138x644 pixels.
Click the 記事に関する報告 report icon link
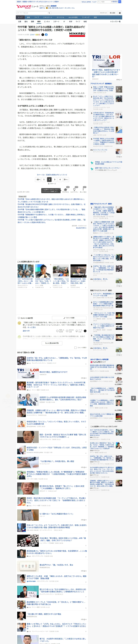(24, 192)
